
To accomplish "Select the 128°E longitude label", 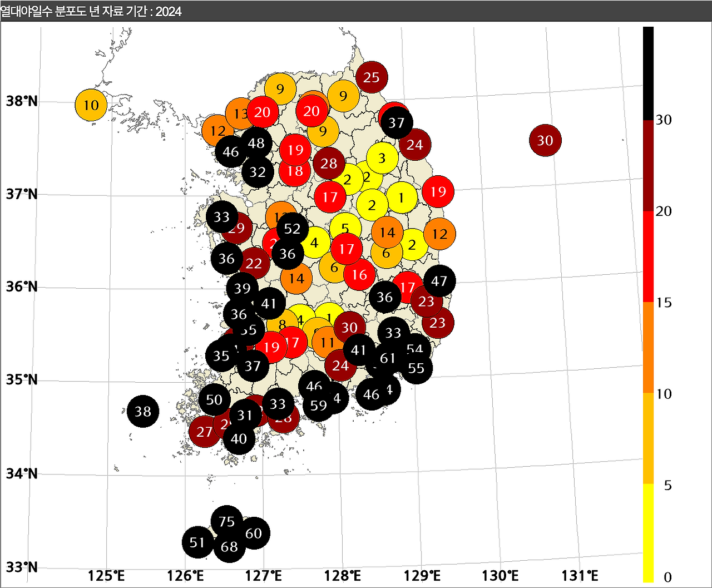I will click(x=343, y=575).
